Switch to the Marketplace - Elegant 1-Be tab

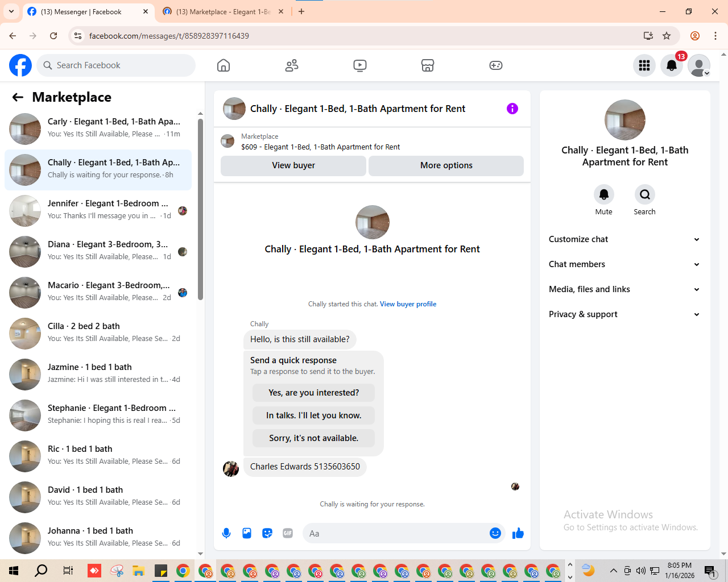tap(224, 11)
